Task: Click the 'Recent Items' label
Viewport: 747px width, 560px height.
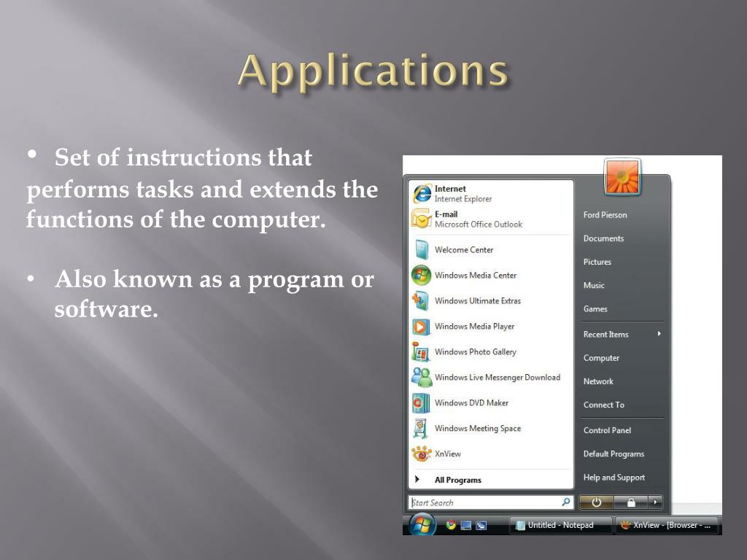Action: (x=606, y=334)
